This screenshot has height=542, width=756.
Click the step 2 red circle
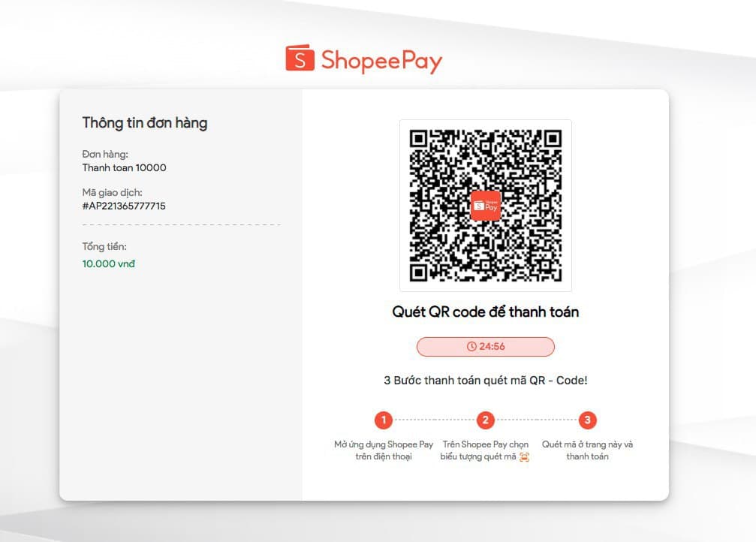coord(486,420)
